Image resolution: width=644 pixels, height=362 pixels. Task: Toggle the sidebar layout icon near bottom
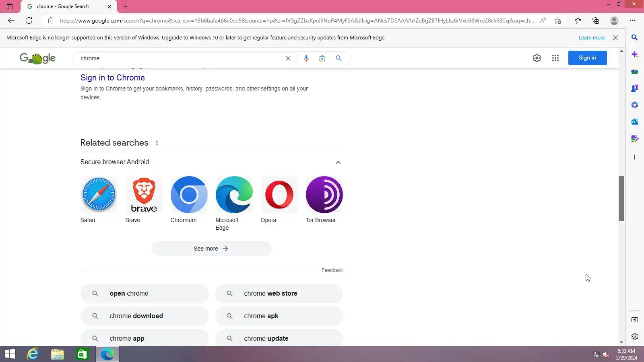[635, 320]
